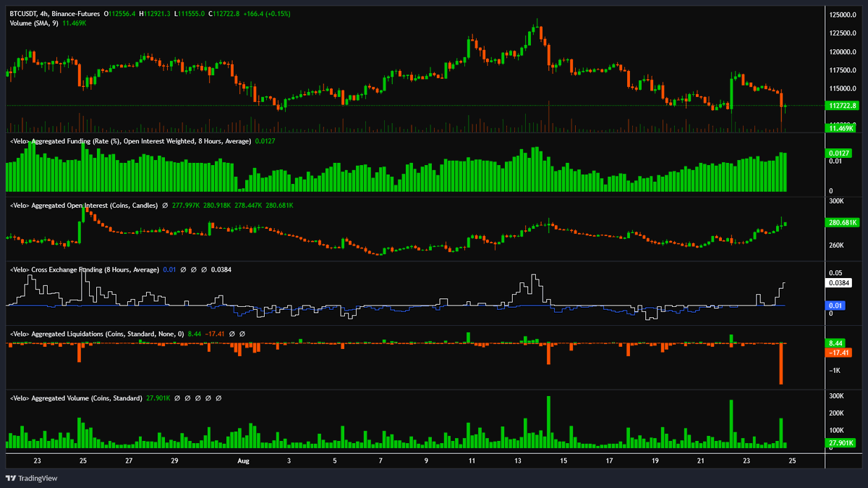The height and width of the screenshot is (488, 868).
Task: Click the 117500.0 price scale level
Action: point(843,70)
